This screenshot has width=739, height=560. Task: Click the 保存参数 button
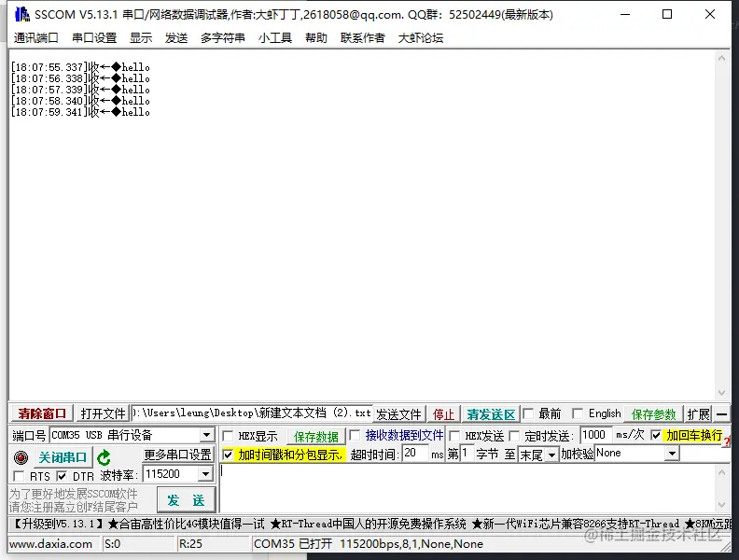pyautogui.click(x=653, y=414)
